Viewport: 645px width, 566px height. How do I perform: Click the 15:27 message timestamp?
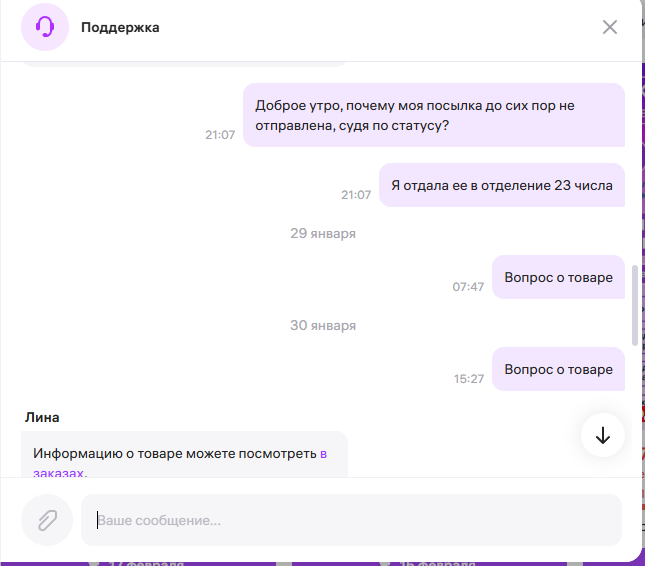[468, 378]
